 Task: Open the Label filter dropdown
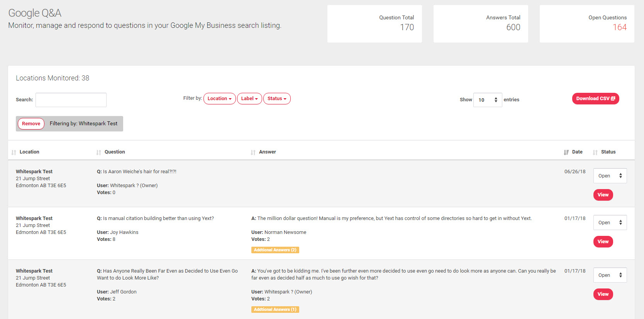tap(249, 99)
